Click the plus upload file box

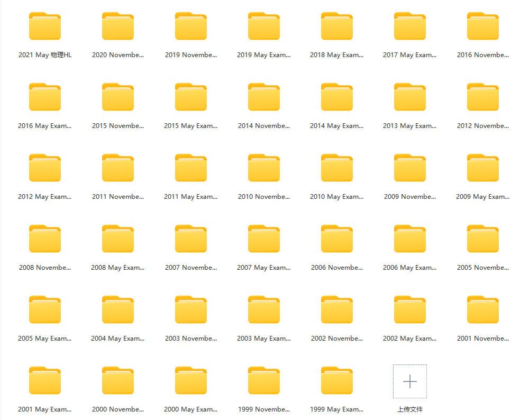click(x=410, y=381)
